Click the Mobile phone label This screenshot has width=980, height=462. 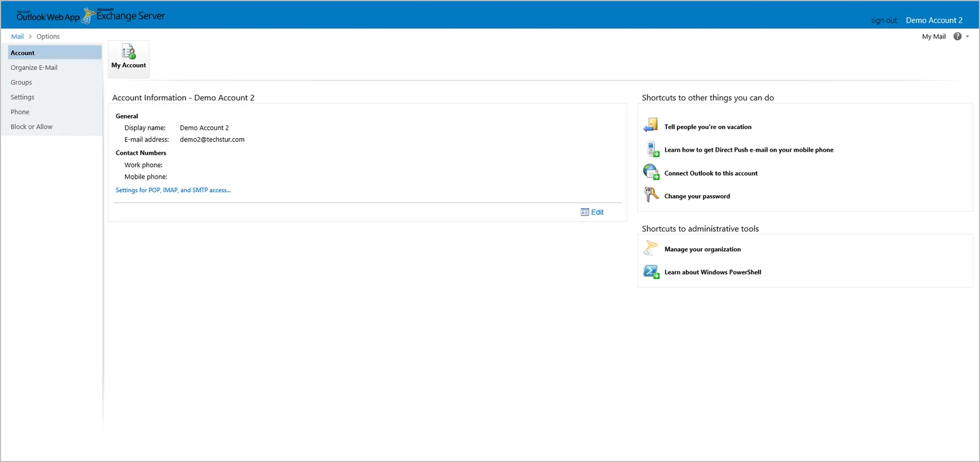click(x=146, y=177)
